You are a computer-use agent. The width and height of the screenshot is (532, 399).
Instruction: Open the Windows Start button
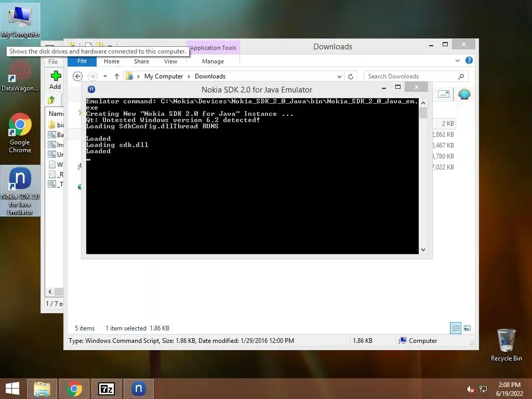[x=12, y=389]
